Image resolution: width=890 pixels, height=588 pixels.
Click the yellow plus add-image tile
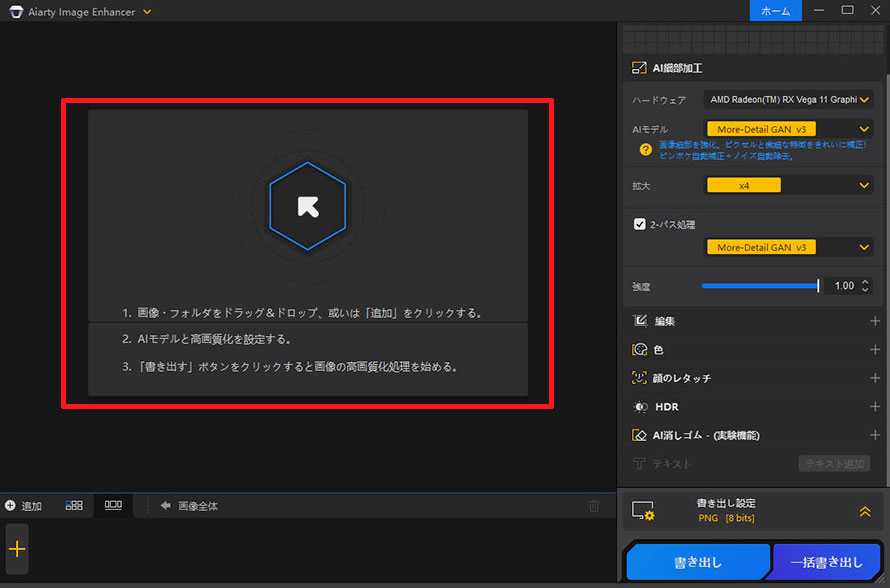click(17, 549)
